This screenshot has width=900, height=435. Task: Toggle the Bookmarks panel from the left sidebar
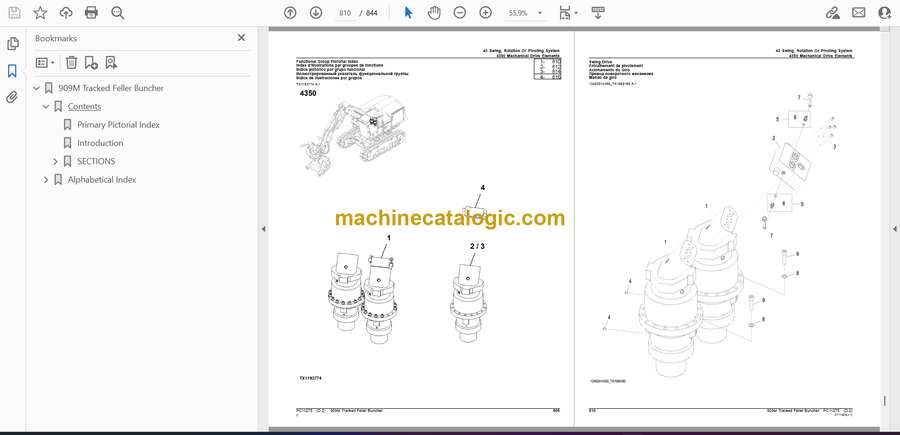12,71
